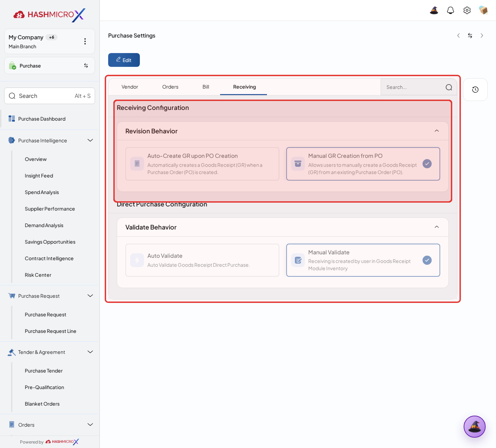Viewport: 496px width, 448px height.
Task: Switch to the Vendor tab
Action: coord(130,87)
